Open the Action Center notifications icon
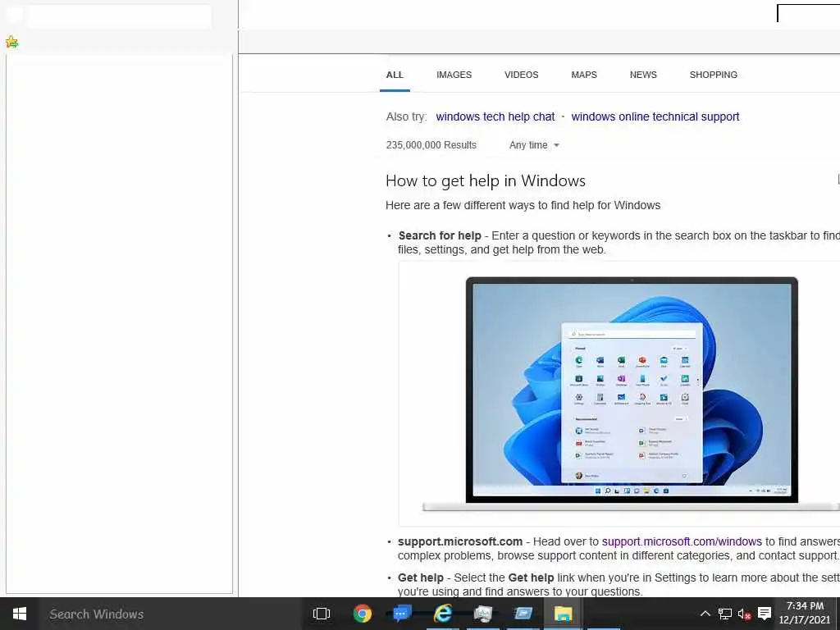Image resolution: width=840 pixels, height=630 pixels. (x=765, y=614)
